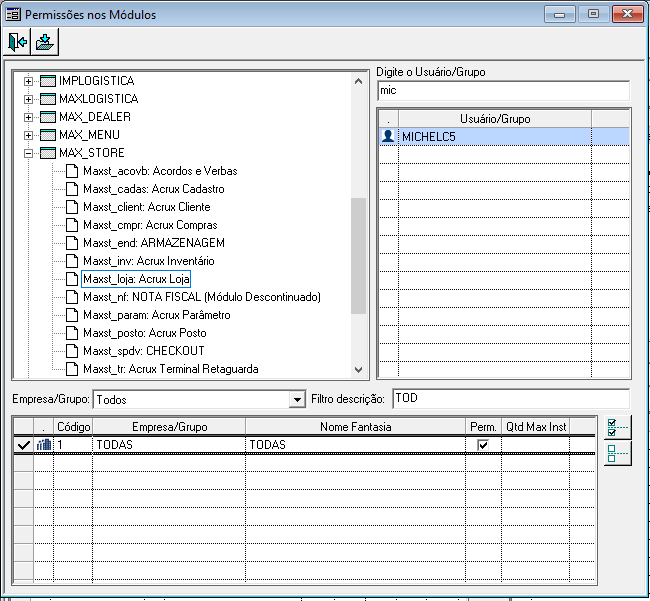The width and height of the screenshot is (650, 601).
Task: Select Maxst_cmpr: Acrux Compras module
Action: pyautogui.click(x=150, y=225)
